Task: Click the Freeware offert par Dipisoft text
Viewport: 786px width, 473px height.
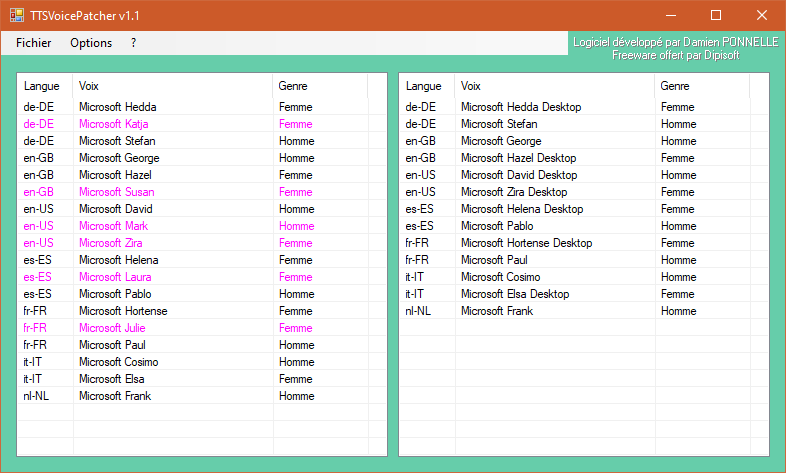Action: [x=676, y=55]
